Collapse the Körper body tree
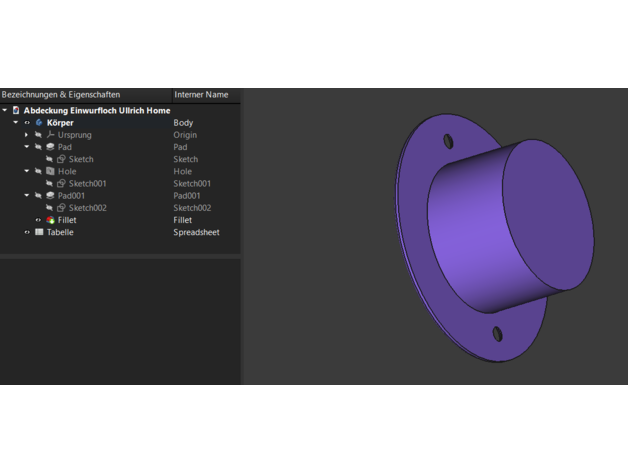Image resolution: width=628 pixels, height=472 pixels. pos(16,123)
